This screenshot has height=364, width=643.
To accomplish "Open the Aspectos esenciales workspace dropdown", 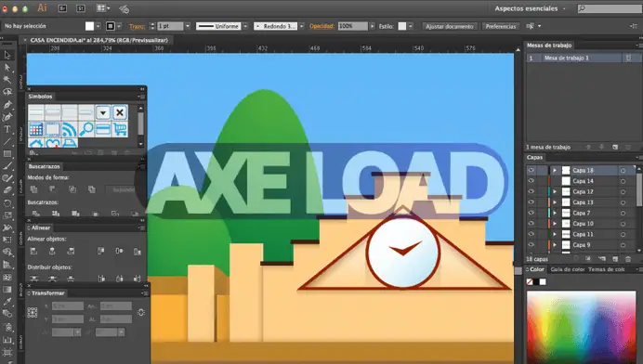I will pos(530,8).
